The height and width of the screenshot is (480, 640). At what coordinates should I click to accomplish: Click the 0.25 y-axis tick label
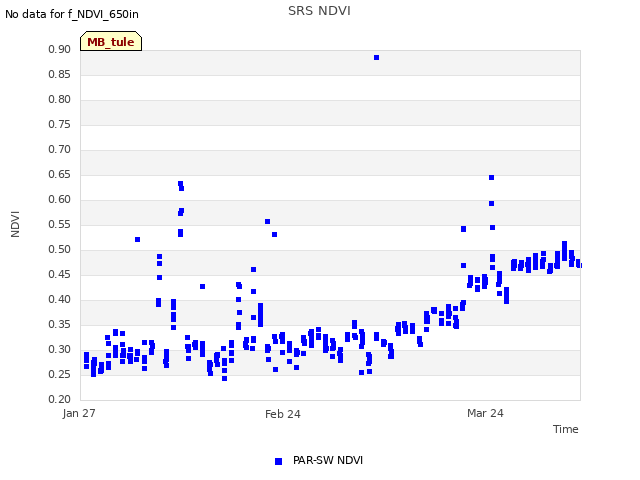(60, 374)
